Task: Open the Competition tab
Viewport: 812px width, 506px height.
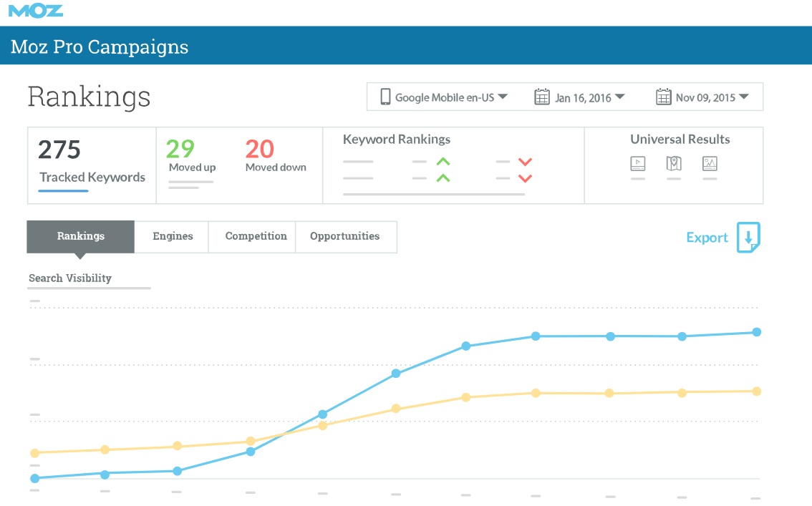Action: click(x=256, y=236)
